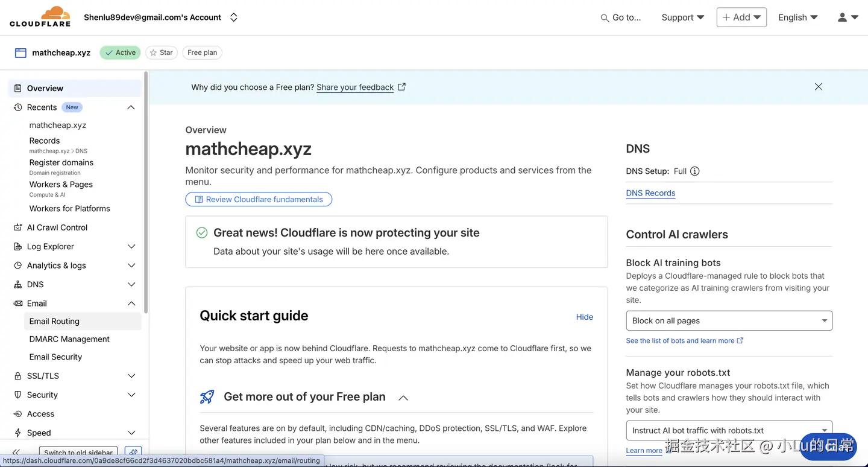Screen dimensions: 868x467
Task: Open the English language selector
Action: [797, 17]
